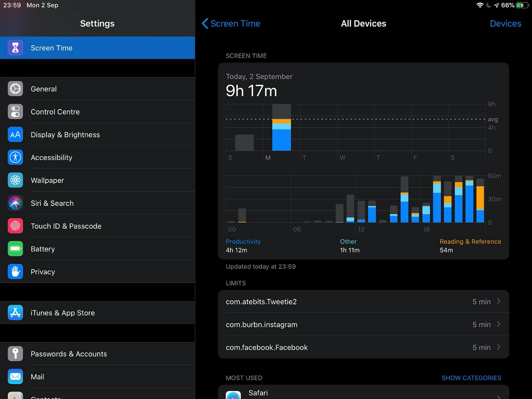The width and height of the screenshot is (532, 399).
Task: Open the com.facebook.Facebook limit
Action: pos(363,347)
